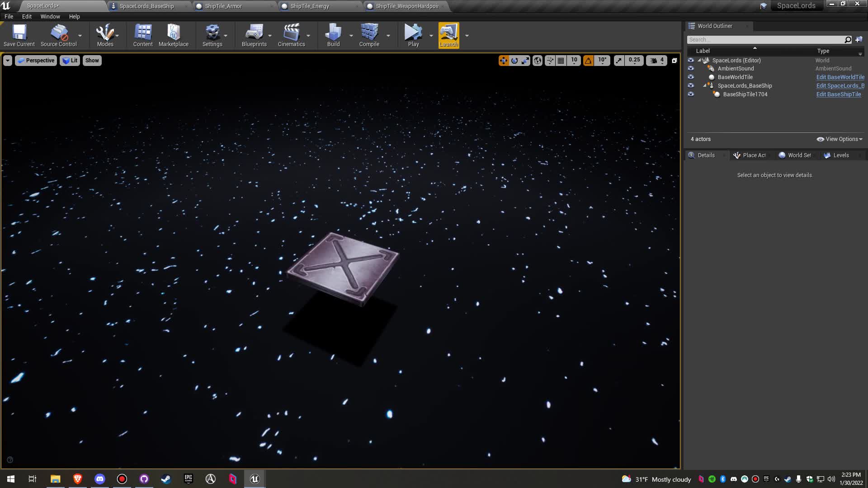Click the World Outliner search field

pyautogui.click(x=765, y=40)
